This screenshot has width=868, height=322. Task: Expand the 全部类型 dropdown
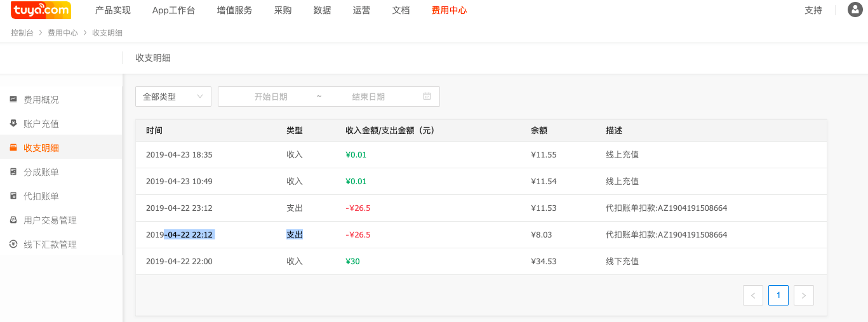173,97
